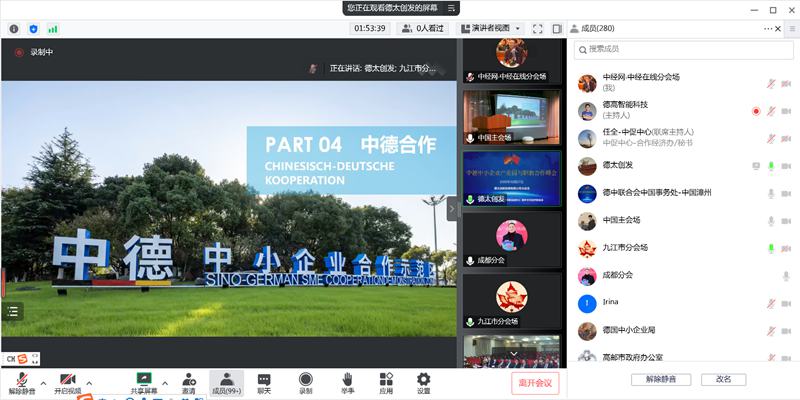Expand share options arrow beside 共享屏幕

165,383
